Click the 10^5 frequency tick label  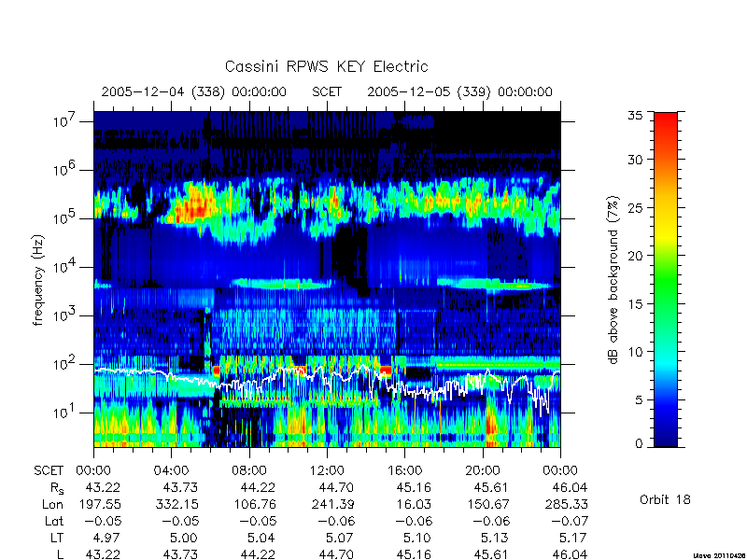coord(65,218)
